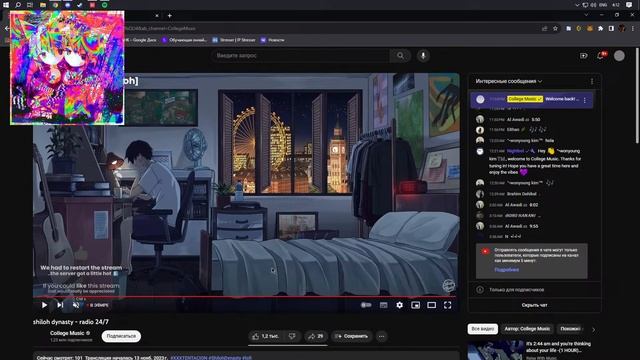Viewport: 640px width, 360px height.
Task: Open Chrome extensions puzzle icon
Action: pos(600,29)
